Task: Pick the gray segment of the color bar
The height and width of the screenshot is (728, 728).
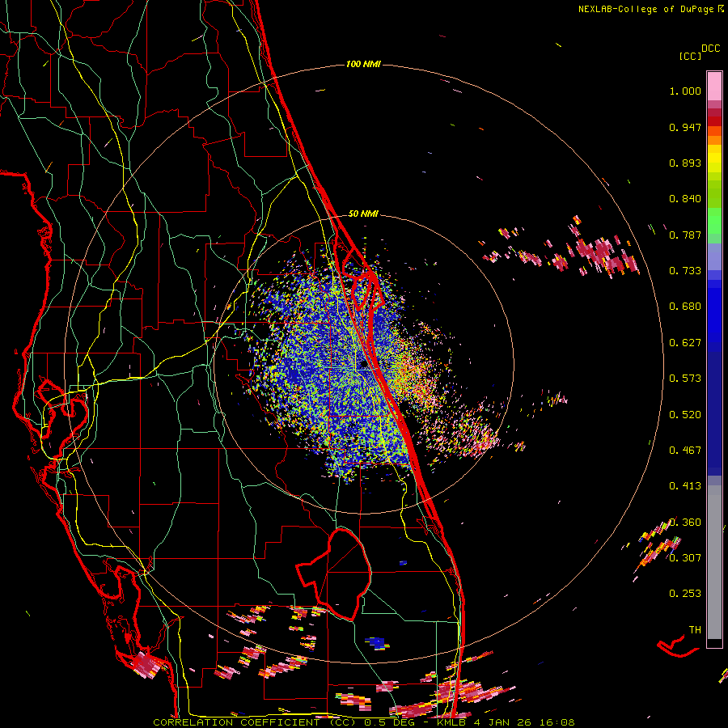Action: click(714, 562)
